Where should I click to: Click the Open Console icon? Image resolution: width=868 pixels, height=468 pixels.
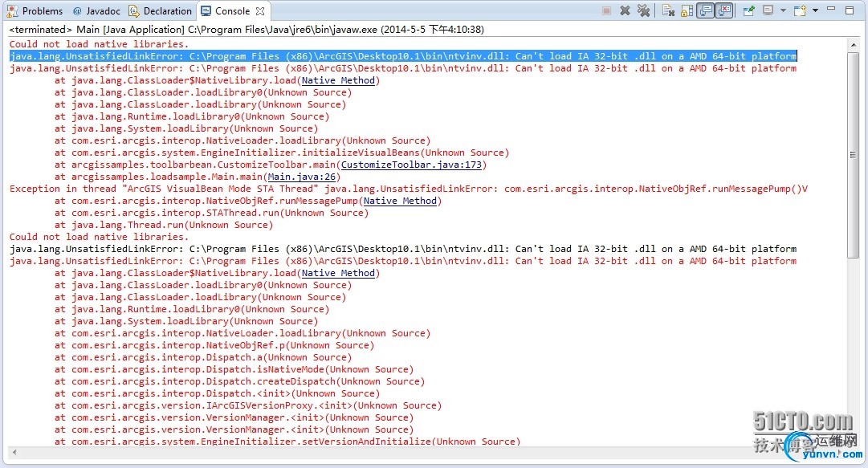coord(800,10)
